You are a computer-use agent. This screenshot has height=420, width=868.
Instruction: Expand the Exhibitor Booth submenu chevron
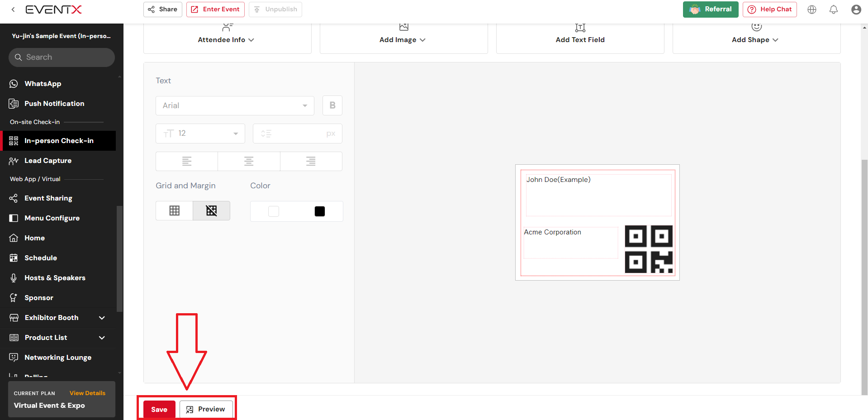tap(102, 318)
